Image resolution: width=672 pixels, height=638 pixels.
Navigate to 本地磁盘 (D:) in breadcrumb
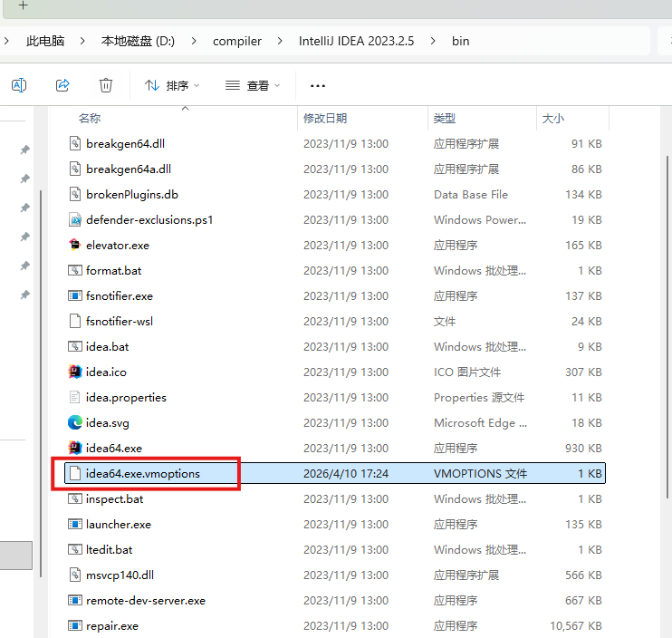(x=138, y=41)
